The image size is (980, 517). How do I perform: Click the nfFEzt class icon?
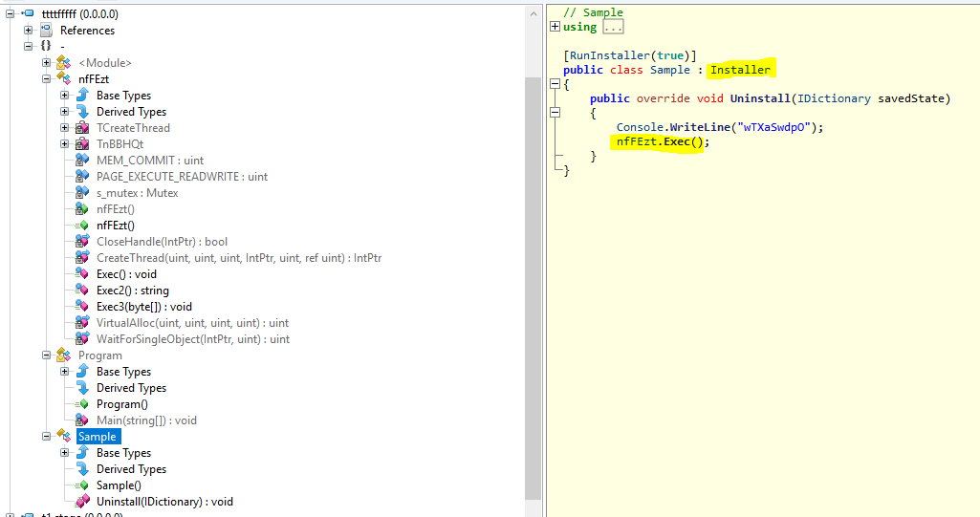[64, 78]
